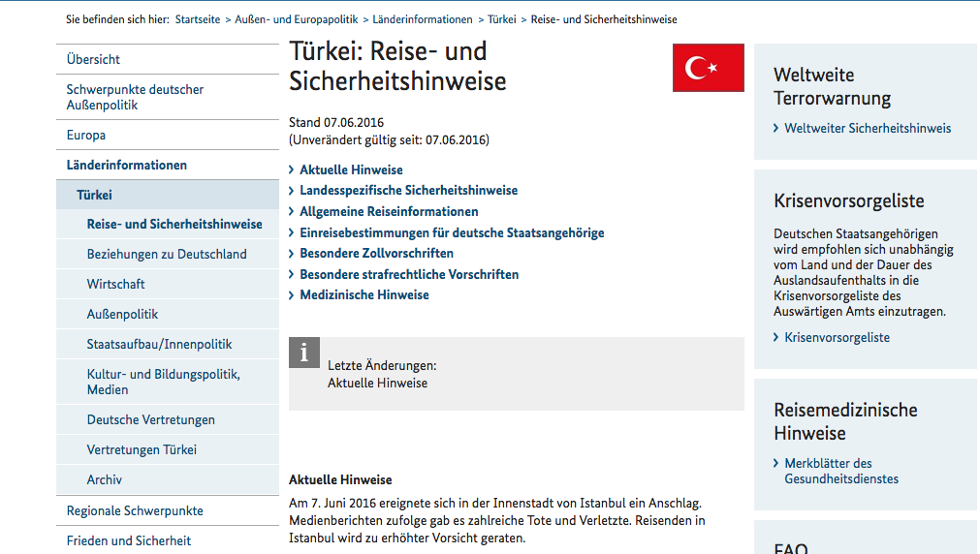This screenshot has width=980, height=554.
Task: Go to Außenpolitik sidebar entry
Action: 122,314
